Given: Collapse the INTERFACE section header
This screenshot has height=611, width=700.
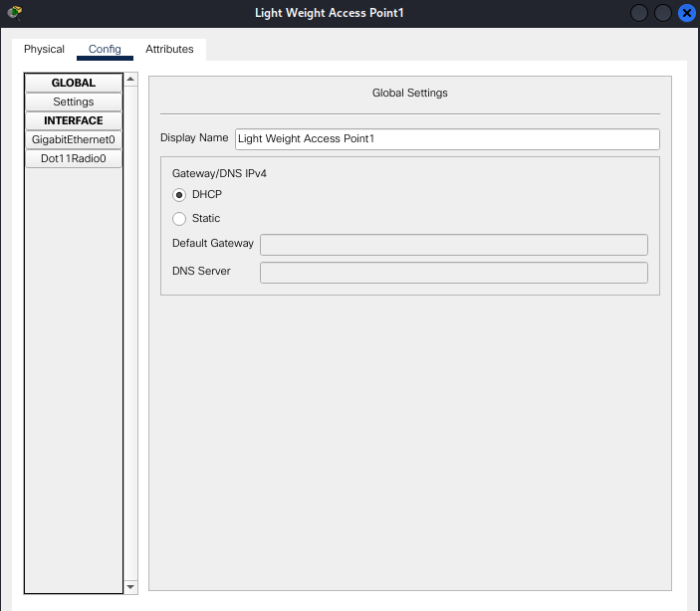Looking at the screenshot, I should [74, 120].
